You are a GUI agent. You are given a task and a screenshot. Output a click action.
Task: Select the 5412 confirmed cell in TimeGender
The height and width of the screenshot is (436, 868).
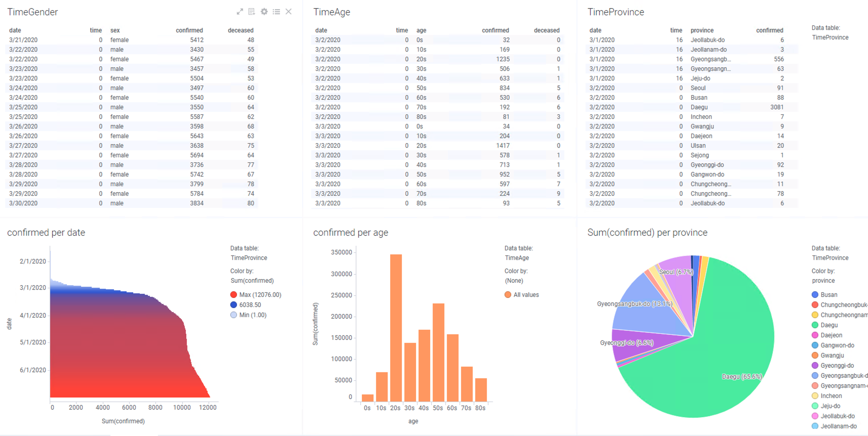[197, 40]
